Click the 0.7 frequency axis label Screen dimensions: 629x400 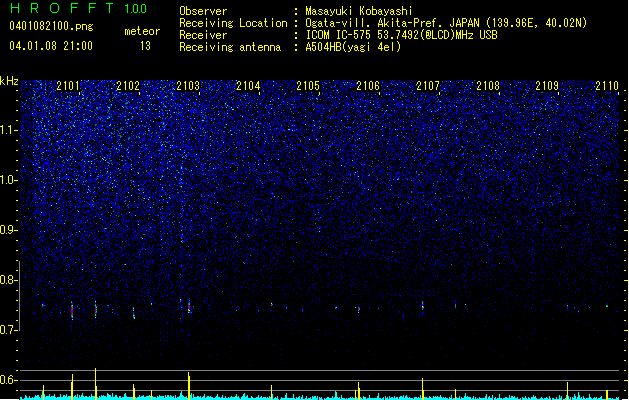[9, 330]
